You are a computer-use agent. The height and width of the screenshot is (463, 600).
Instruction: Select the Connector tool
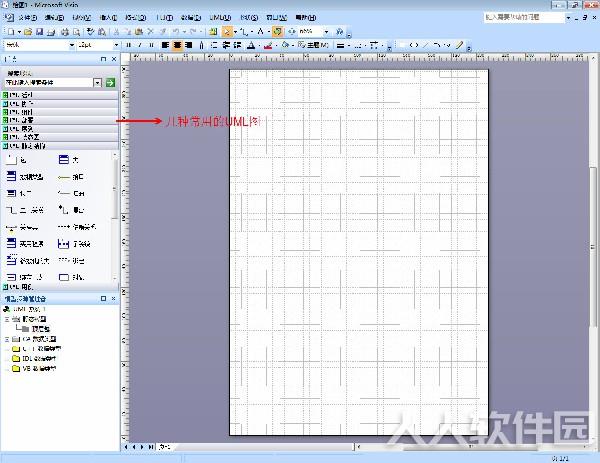point(245,32)
